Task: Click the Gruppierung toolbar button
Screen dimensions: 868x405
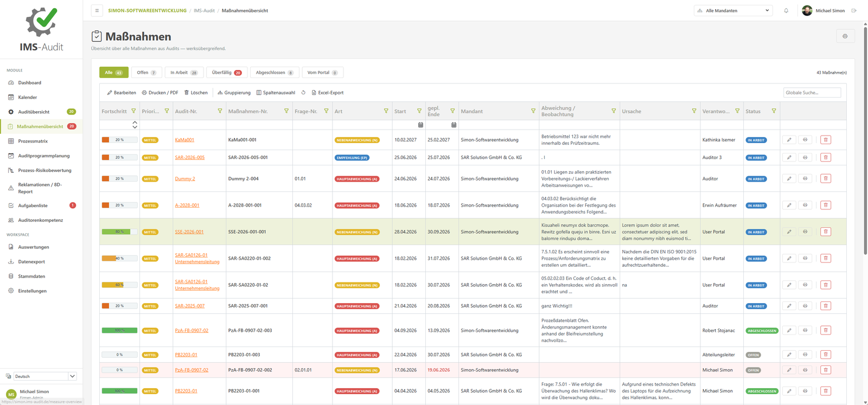Action: point(234,93)
